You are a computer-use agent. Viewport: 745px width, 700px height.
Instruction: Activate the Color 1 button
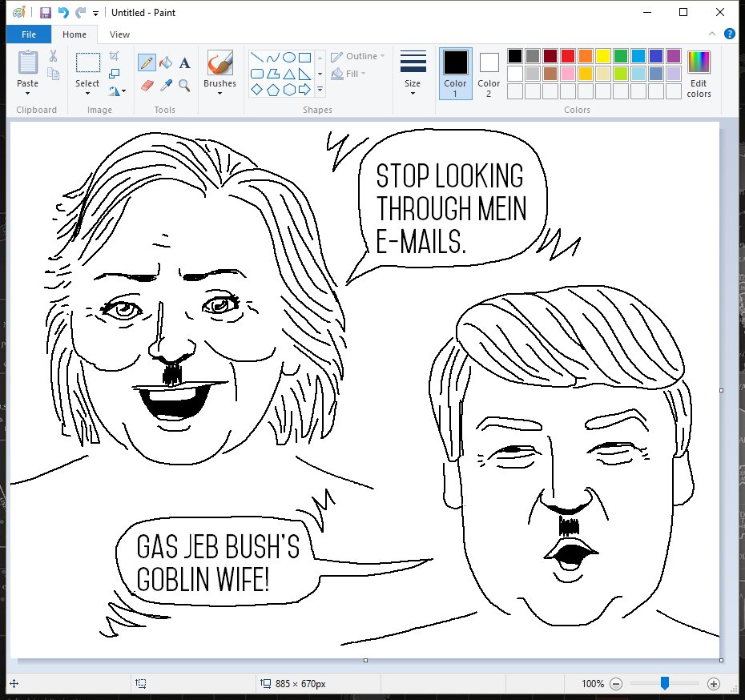455,74
